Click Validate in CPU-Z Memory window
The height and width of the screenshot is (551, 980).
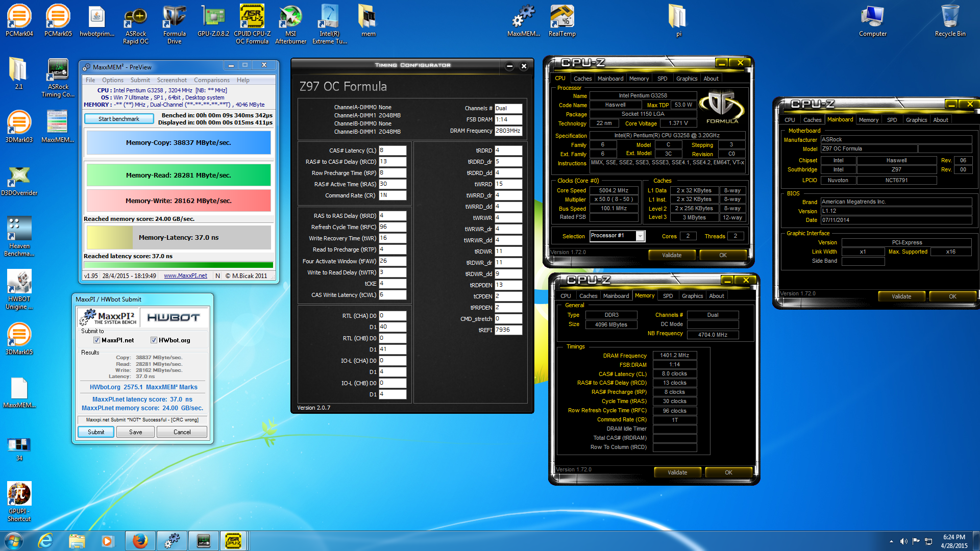click(x=677, y=472)
